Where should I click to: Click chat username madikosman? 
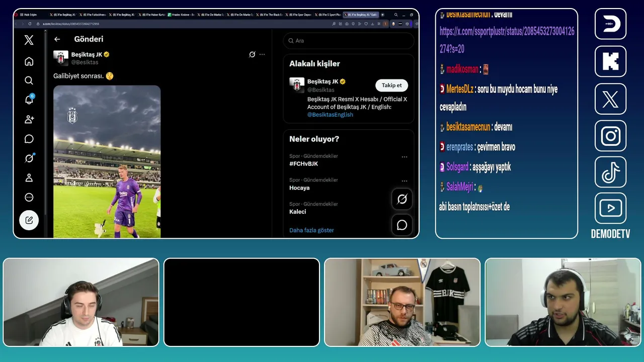pos(462,69)
